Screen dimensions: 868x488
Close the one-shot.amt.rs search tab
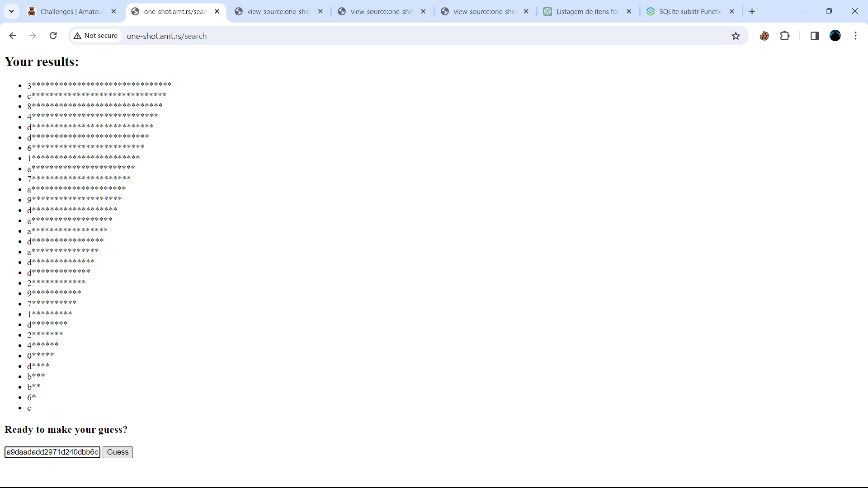[217, 12]
